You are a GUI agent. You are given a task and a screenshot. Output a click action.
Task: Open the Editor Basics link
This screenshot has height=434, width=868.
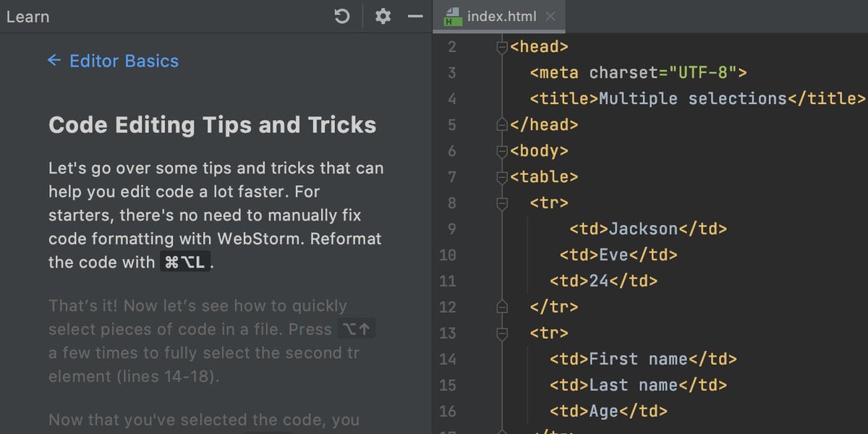coord(124,61)
